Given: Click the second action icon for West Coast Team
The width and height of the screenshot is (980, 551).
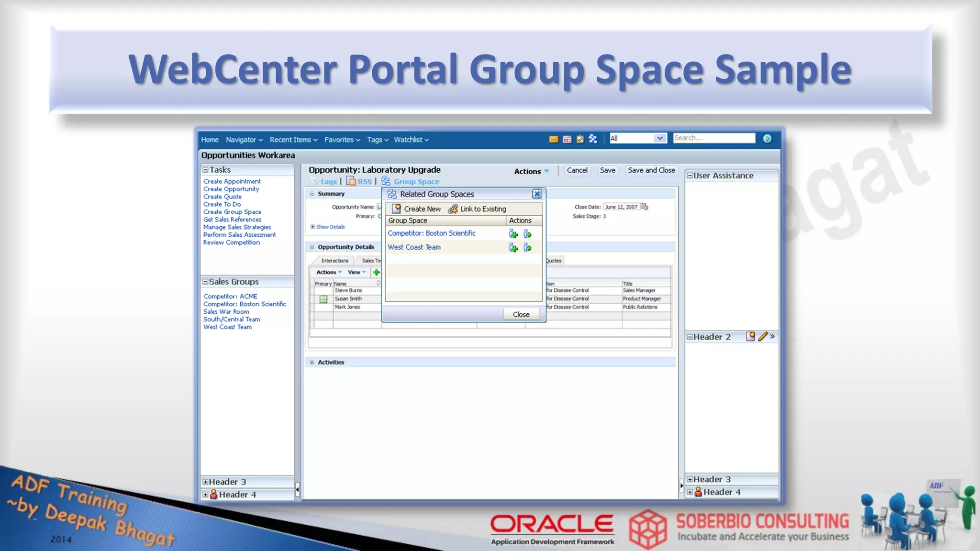Looking at the screenshot, I should click(x=527, y=247).
